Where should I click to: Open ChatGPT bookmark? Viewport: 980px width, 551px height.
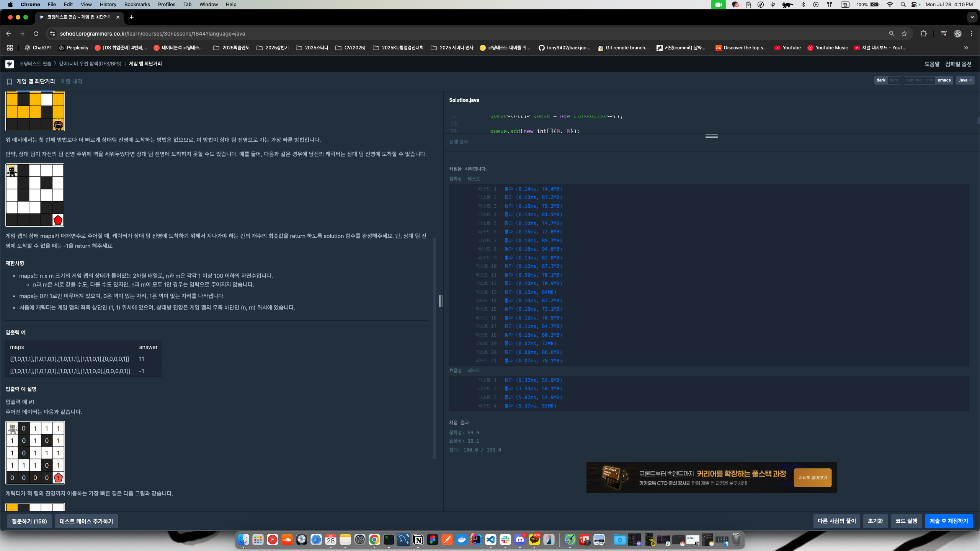38,48
